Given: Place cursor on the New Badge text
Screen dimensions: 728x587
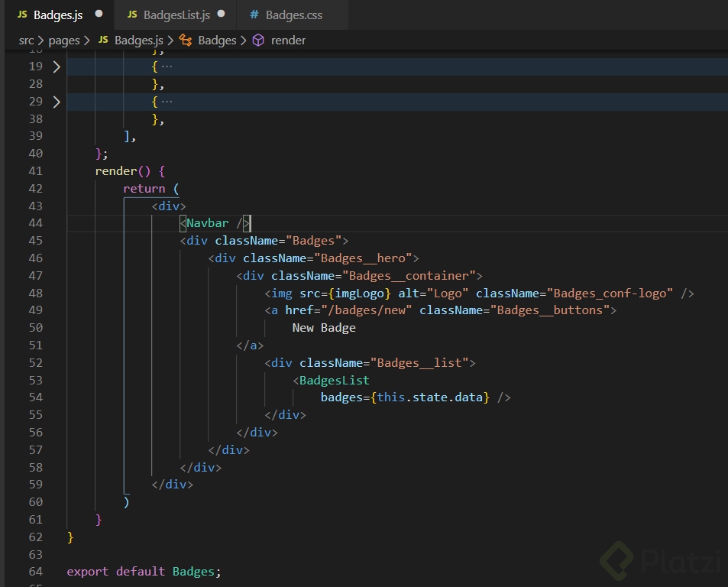Looking at the screenshot, I should click(324, 328).
